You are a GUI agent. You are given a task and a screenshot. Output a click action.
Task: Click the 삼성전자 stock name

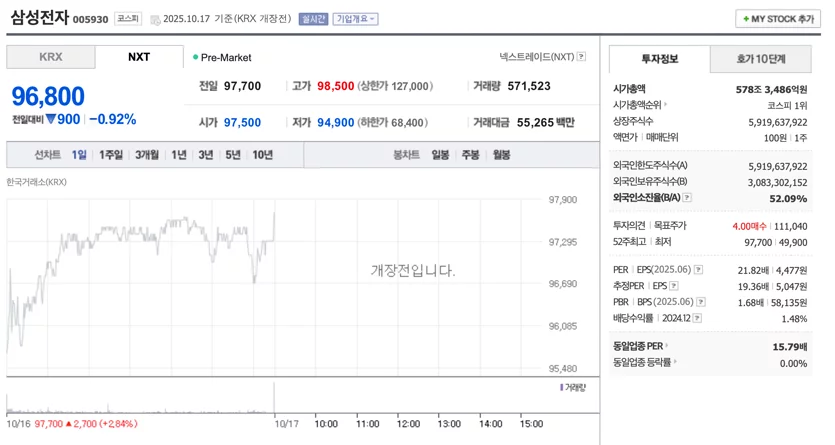pyautogui.click(x=40, y=17)
